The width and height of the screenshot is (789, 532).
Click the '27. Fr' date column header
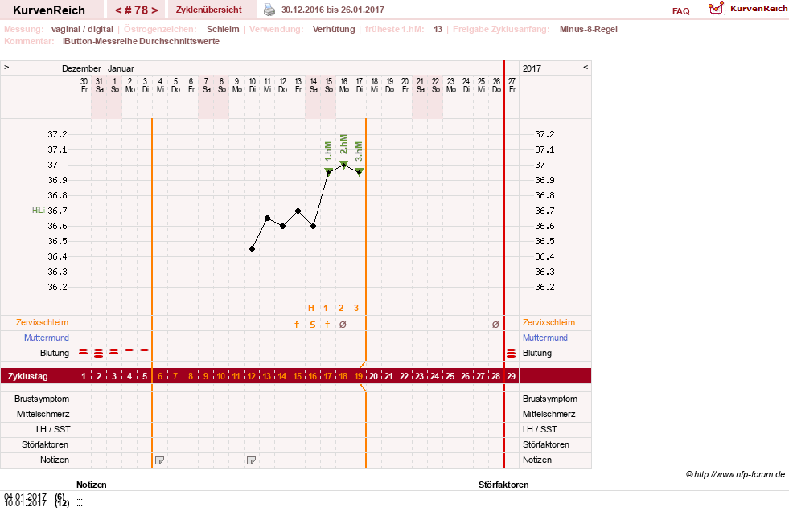coord(512,85)
